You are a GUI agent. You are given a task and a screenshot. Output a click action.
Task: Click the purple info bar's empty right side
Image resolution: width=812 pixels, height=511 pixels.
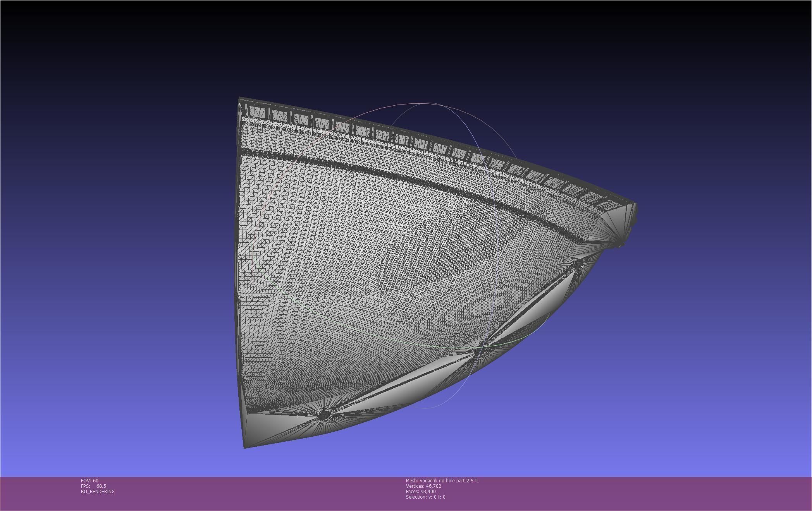click(659, 494)
